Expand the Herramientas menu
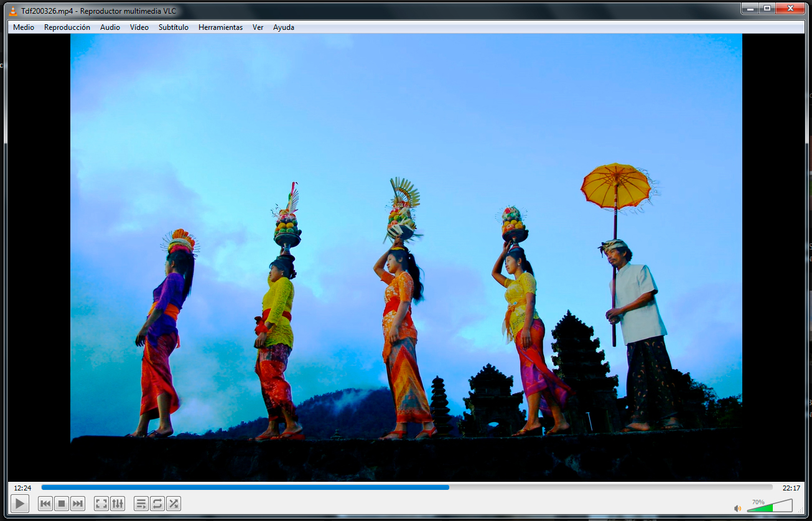This screenshot has height=521, width=812. [x=220, y=27]
